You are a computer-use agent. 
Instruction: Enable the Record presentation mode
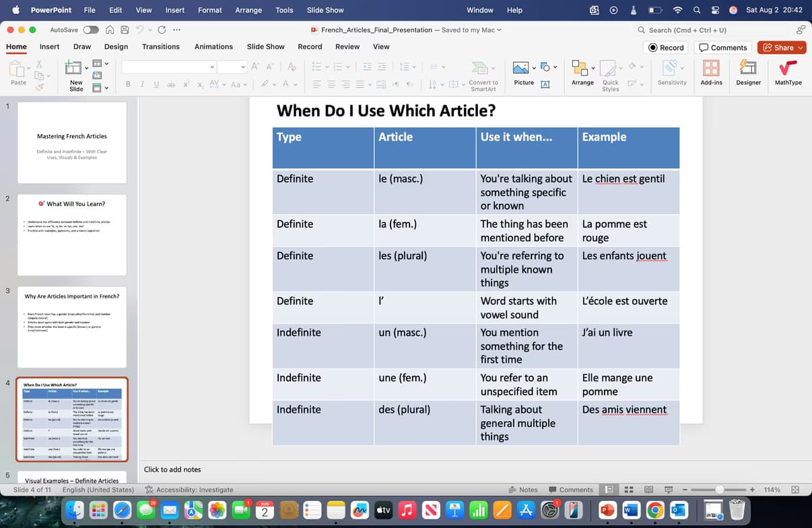(665, 47)
